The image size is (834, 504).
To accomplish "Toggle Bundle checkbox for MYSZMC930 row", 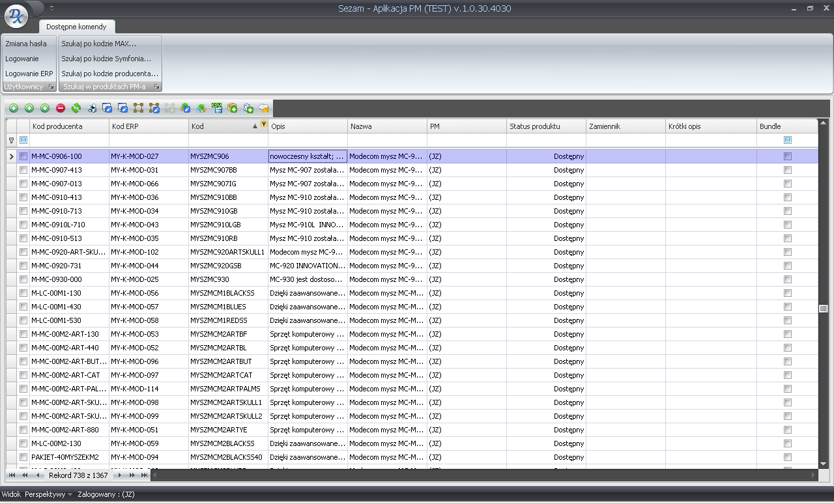I will tap(788, 279).
